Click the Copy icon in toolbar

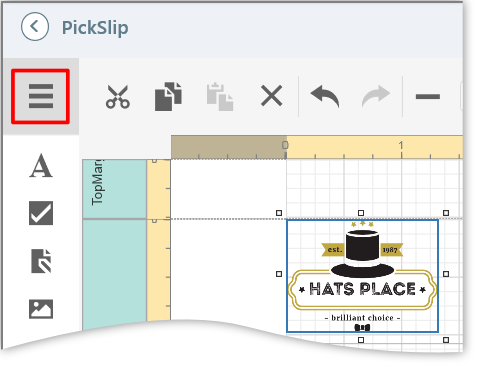(x=168, y=96)
